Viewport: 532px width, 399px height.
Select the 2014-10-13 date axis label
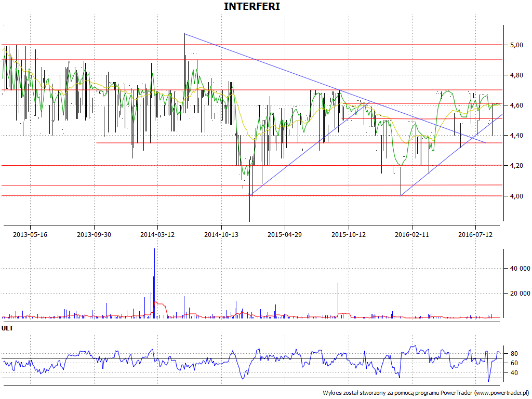[x=221, y=234]
